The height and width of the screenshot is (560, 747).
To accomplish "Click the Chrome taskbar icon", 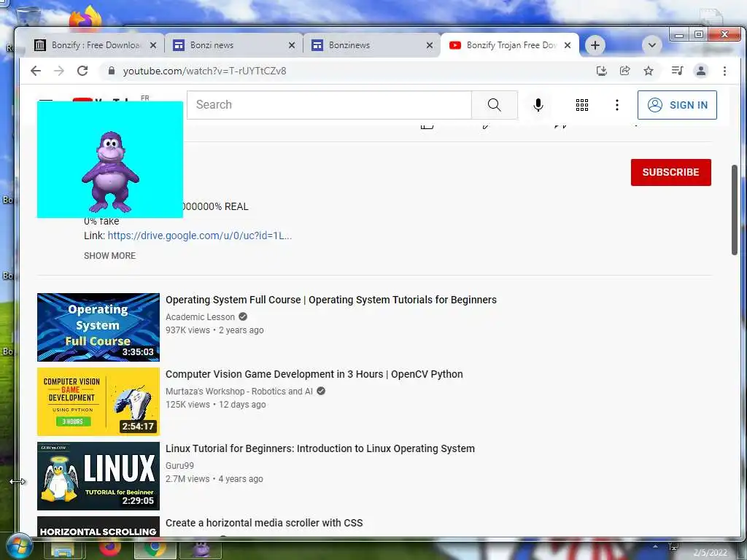I will 155,548.
